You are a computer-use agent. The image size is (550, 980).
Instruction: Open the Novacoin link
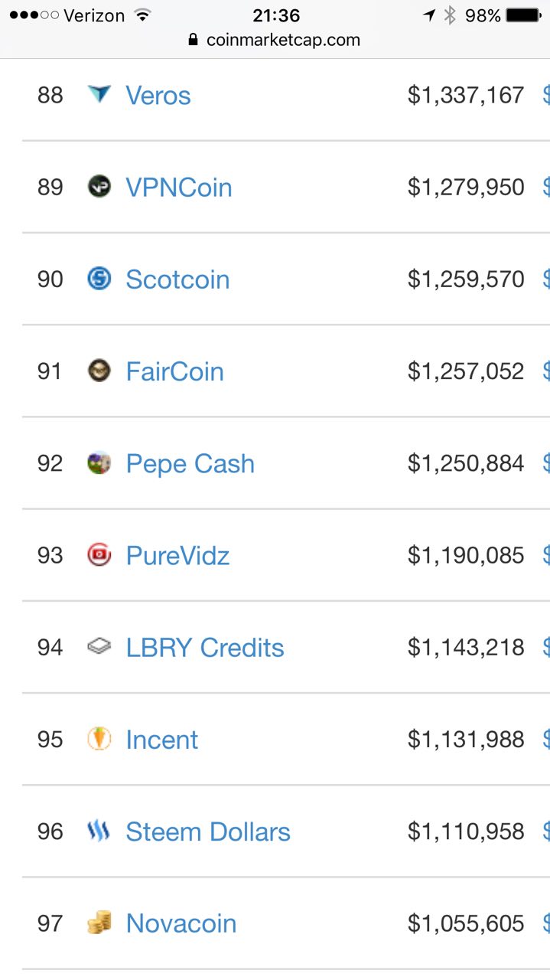click(x=181, y=923)
